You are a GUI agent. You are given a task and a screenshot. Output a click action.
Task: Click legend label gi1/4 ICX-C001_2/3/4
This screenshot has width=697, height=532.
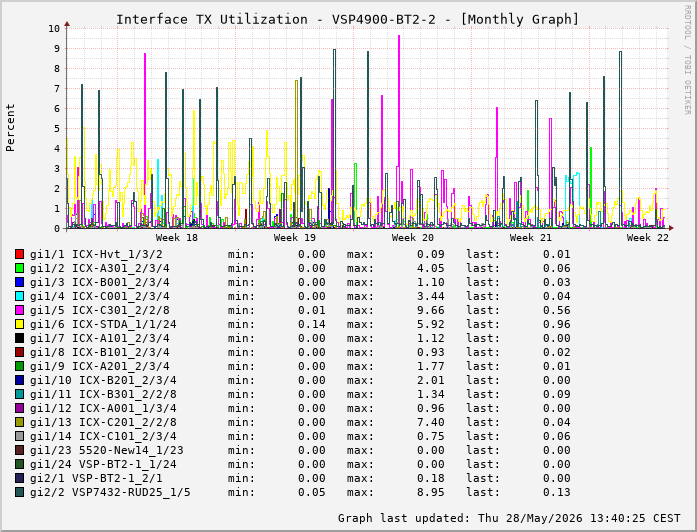coord(100,296)
